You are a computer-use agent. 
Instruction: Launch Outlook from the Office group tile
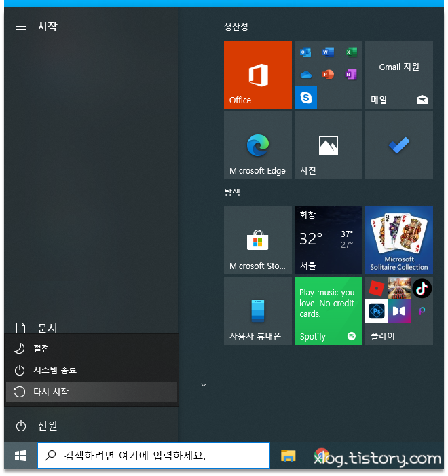(305, 52)
